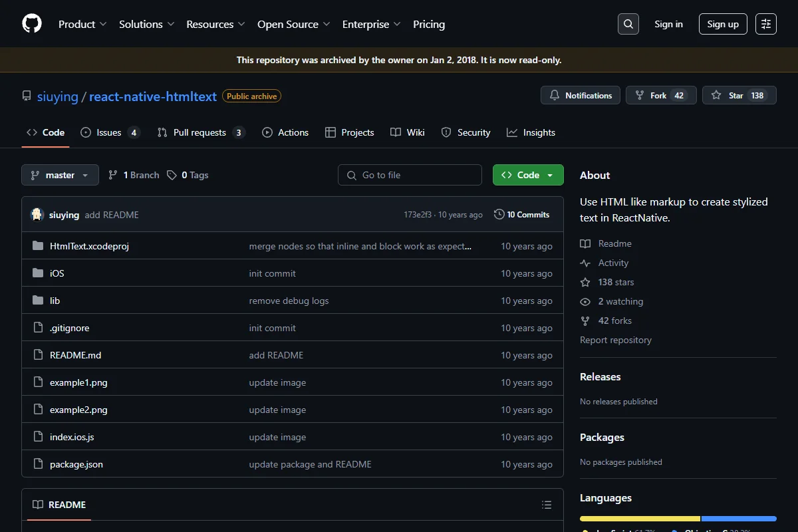Viewport: 798px width, 532px height.
Task: Open the appearance settings icon beside Sign up
Action: 766,24
